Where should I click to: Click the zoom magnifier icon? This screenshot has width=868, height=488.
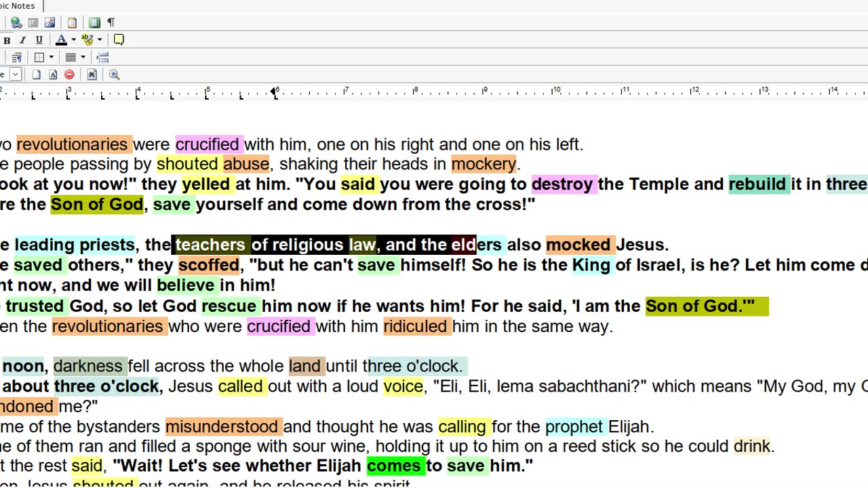click(x=114, y=75)
